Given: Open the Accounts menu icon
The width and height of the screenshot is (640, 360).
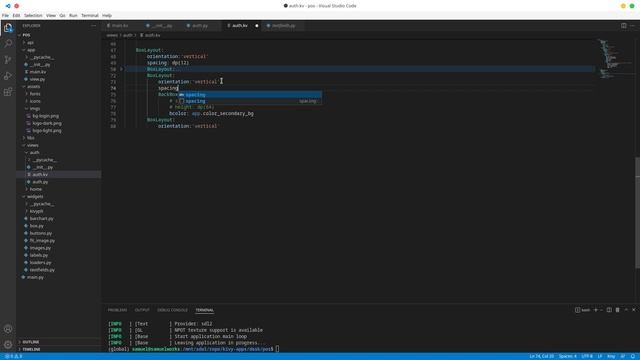Looking at the screenshot, I should coord(8,329).
